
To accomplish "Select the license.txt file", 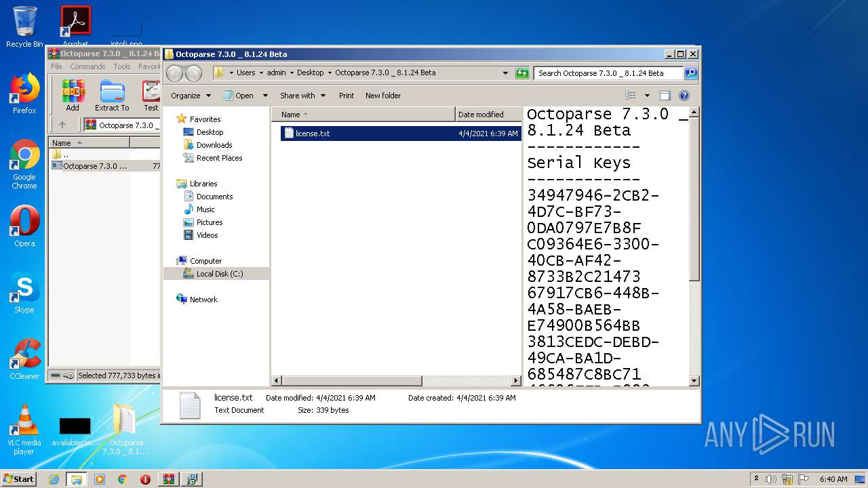I will (x=401, y=134).
